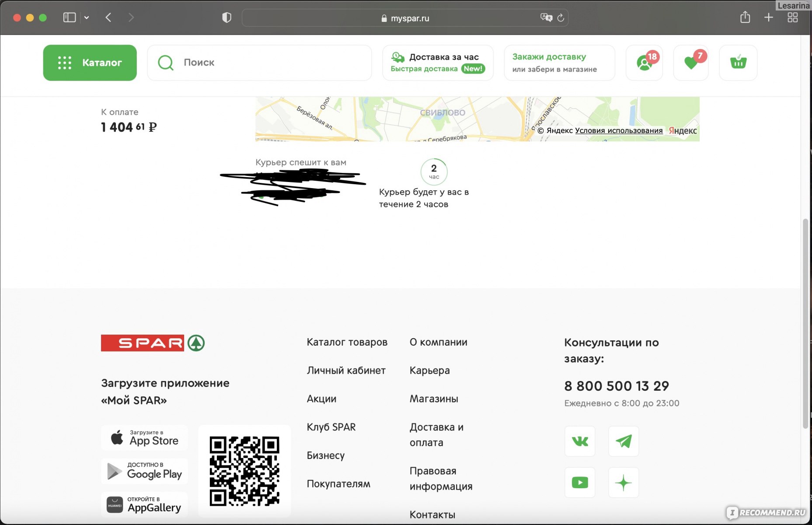812x525 pixels.
Task: Open Карьера footer link
Action: point(429,371)
